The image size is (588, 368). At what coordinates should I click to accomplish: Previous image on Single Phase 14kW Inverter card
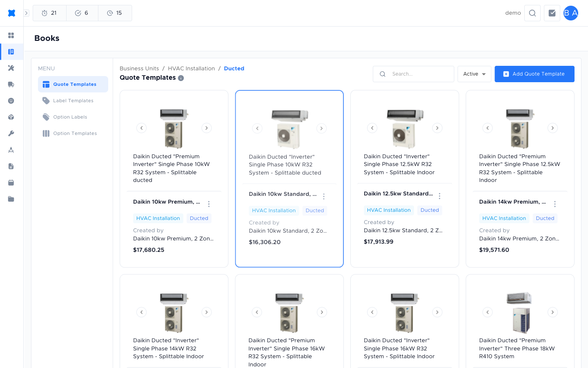tap(141, 312)
